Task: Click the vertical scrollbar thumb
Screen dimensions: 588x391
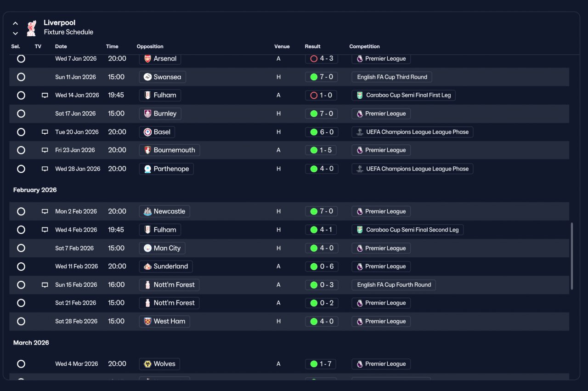Action: tap(572, 256)
